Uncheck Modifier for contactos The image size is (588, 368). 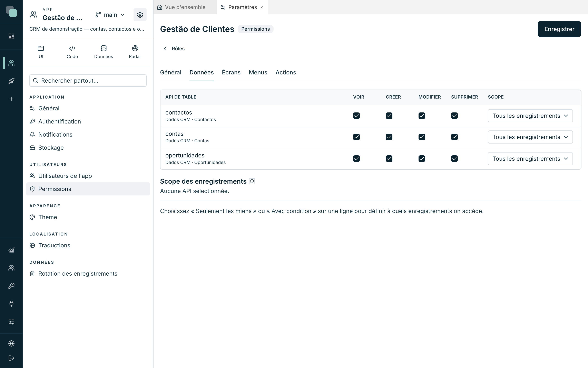[422, 116]
